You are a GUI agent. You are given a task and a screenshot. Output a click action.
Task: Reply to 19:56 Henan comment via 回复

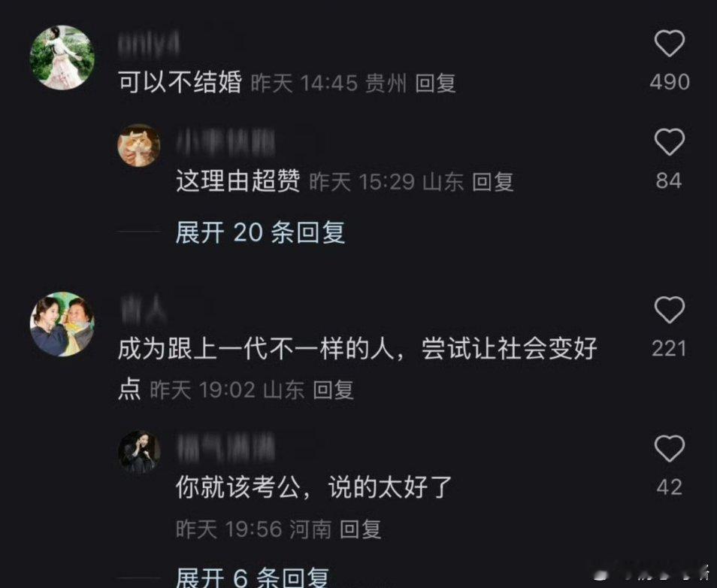pyautogui.click(x=360, y=529)
